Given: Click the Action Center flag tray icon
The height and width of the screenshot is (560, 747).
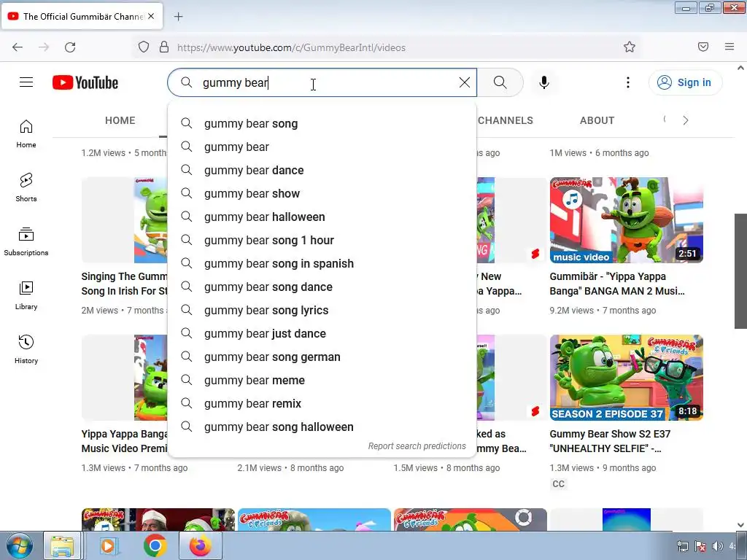Looking at the screenshot, I should [700, 546].
